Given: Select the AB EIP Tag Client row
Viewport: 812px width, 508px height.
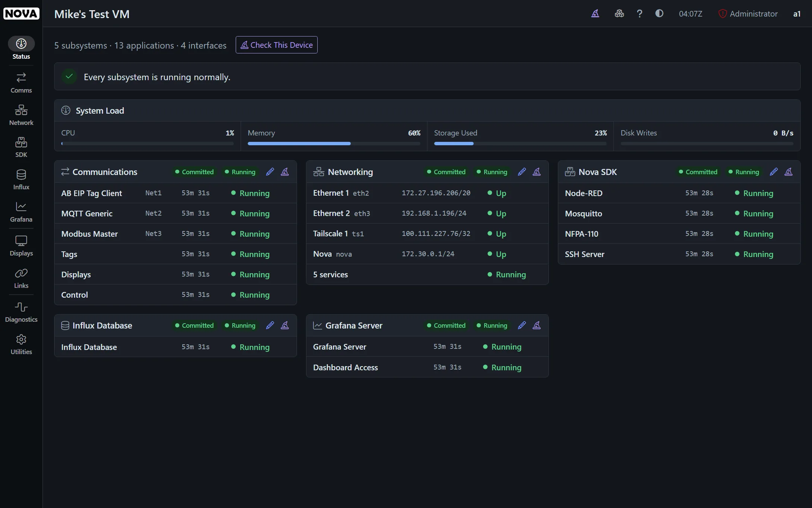Looking at the screenshot, I should point(176,193).
